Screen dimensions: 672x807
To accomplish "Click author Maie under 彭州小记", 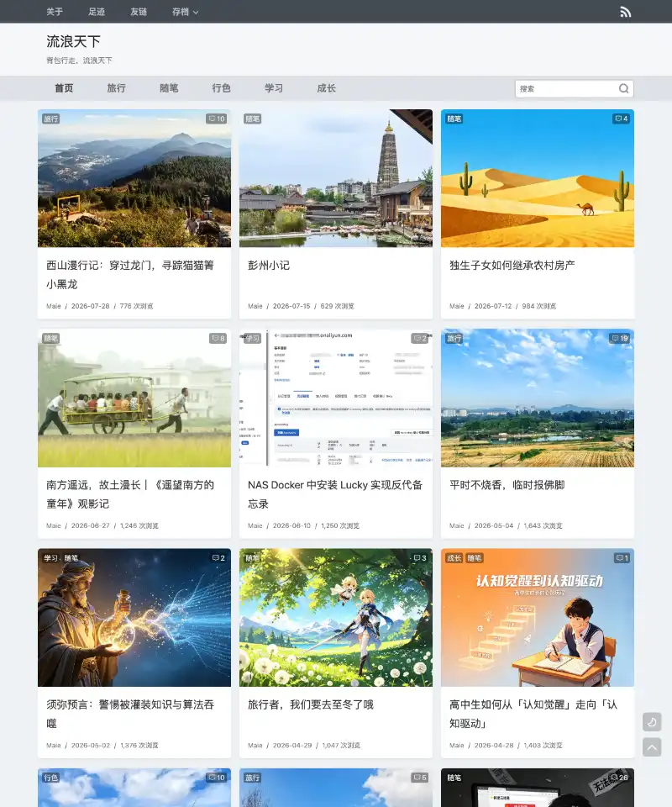I will (255, 306).
